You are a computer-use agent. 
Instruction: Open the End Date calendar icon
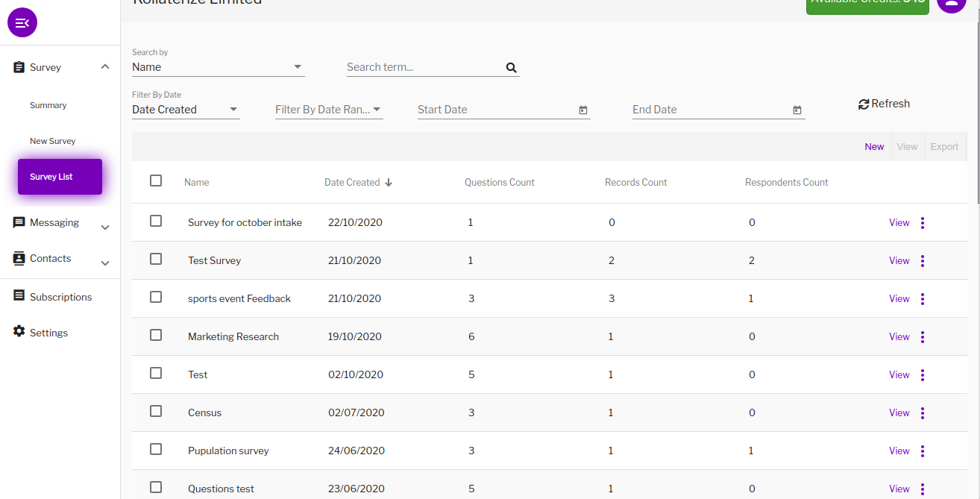tap(797, 110)
